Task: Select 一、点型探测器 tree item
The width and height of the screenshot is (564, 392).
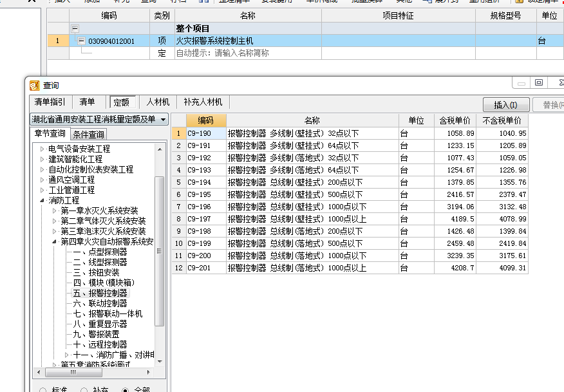Action: tap(100, 252)
